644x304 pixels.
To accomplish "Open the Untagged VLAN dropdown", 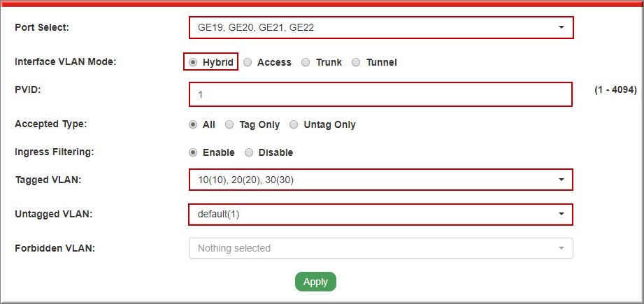I will point(380,214).
